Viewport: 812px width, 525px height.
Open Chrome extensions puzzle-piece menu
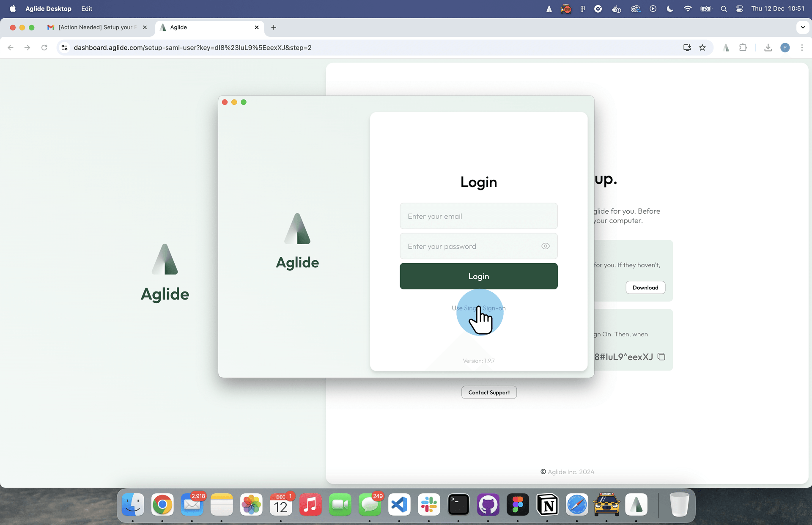743,47
